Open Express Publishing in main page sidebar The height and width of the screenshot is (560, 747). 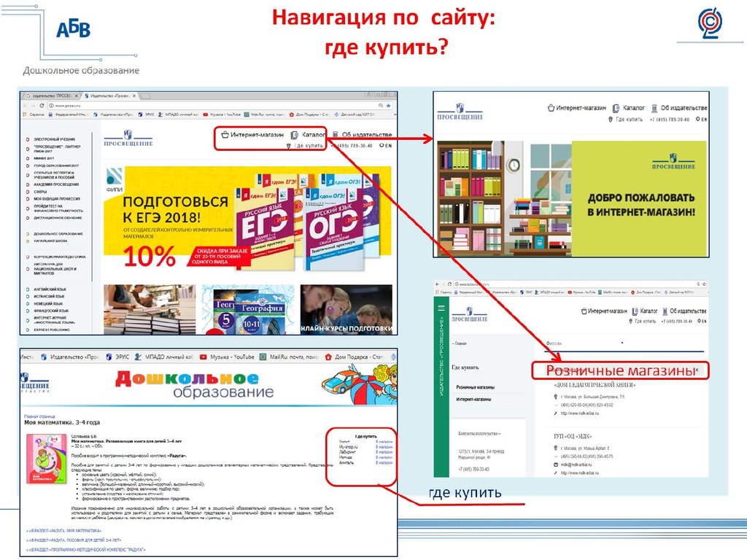click(52, 330)
